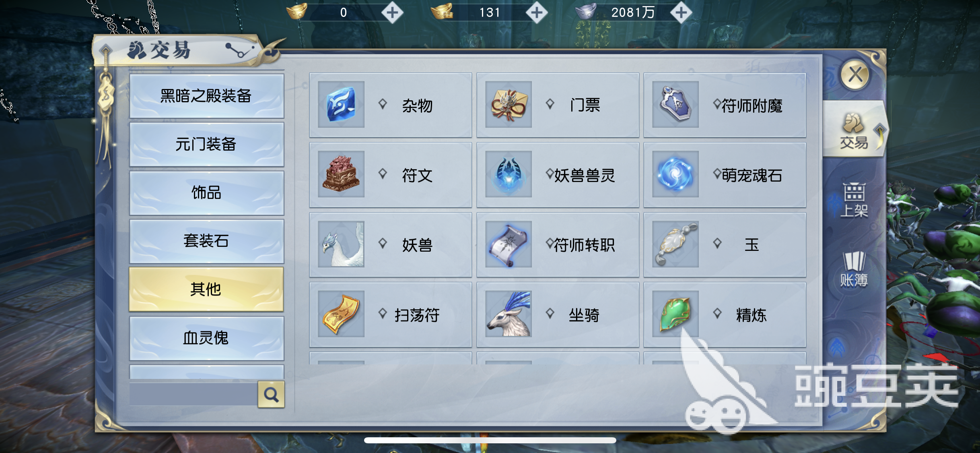Viewport: 980px width, 453px height.
Task: Select the 符文 rune chest icon
Action: tap(341, 174)
